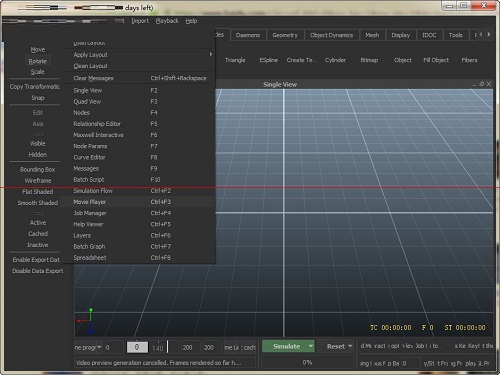Open Curve Editor from the menu

[x=139, y=157]
